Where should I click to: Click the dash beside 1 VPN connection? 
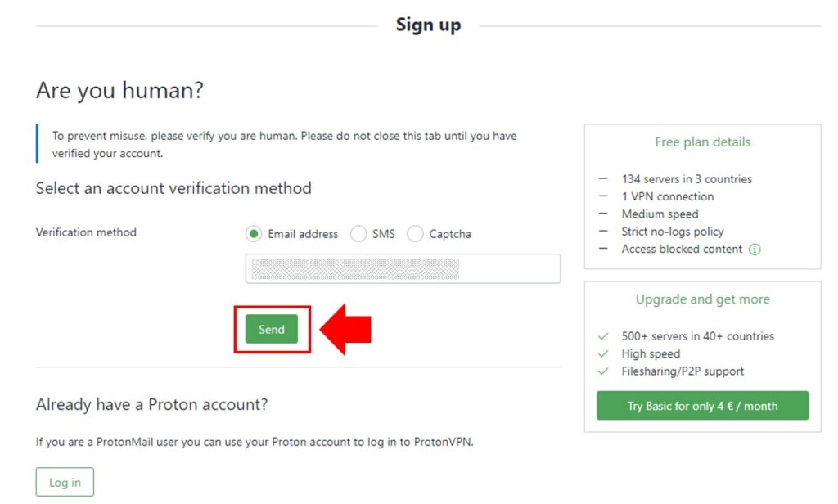(x=603, y=196)
